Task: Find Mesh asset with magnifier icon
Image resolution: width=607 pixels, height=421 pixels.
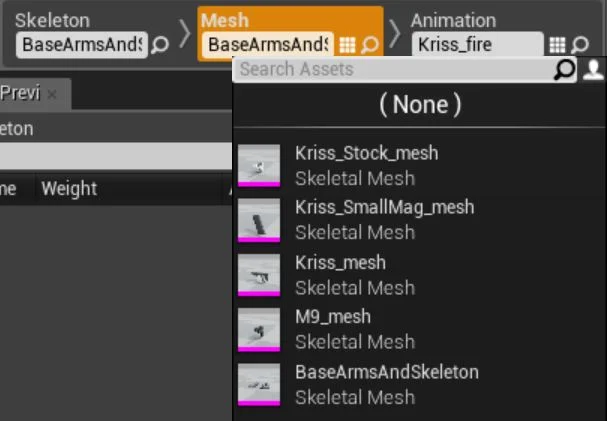Action: pyautogui.click(x=370, y=45)
